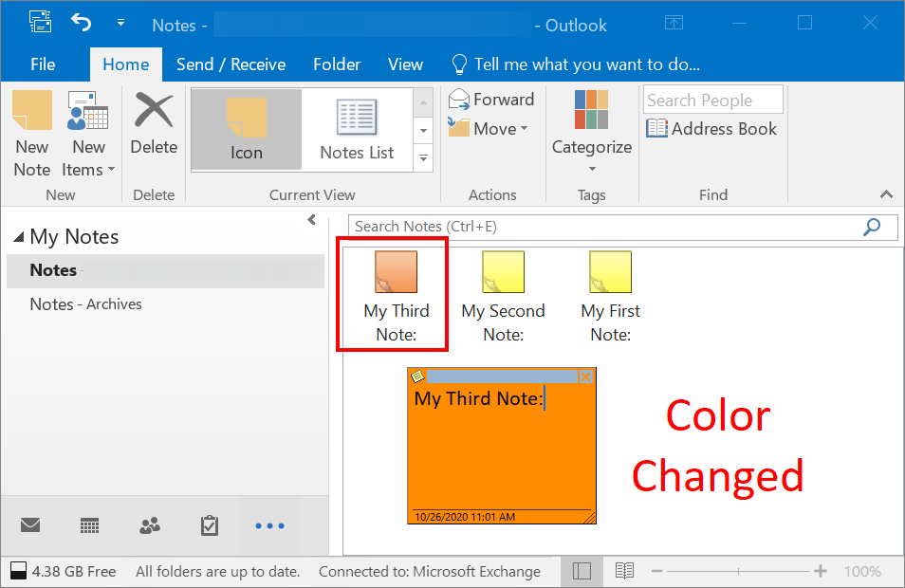Image resolution: width=905 pixels, height=588 pixels.
Task: Open Calendar from navigation bar
Action: click(90, 524)
